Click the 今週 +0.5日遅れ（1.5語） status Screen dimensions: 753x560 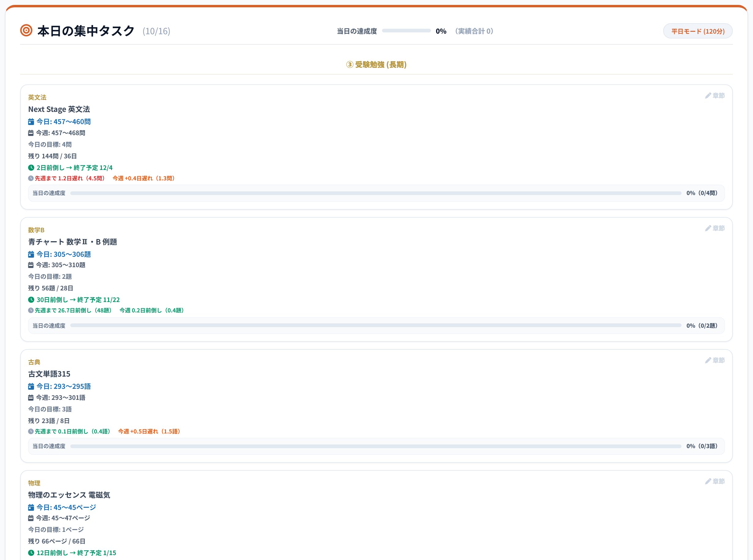pyautogui.click(x=149, y=431)
